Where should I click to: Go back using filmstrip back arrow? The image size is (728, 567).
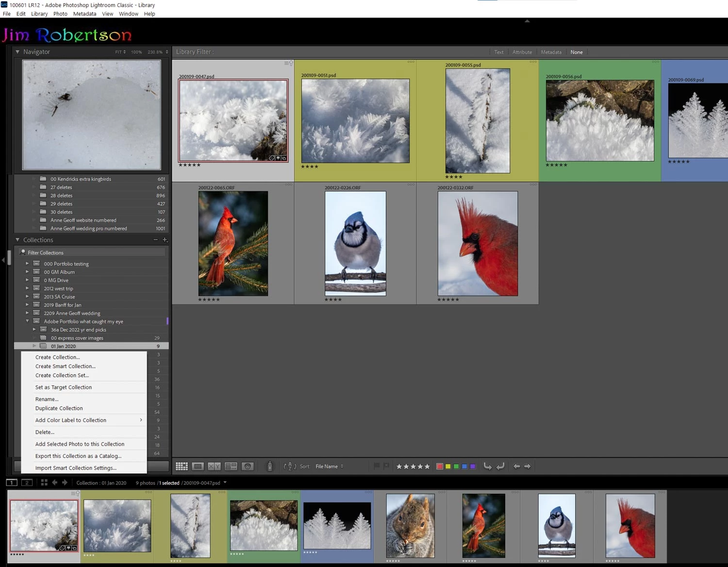[54, 483]
